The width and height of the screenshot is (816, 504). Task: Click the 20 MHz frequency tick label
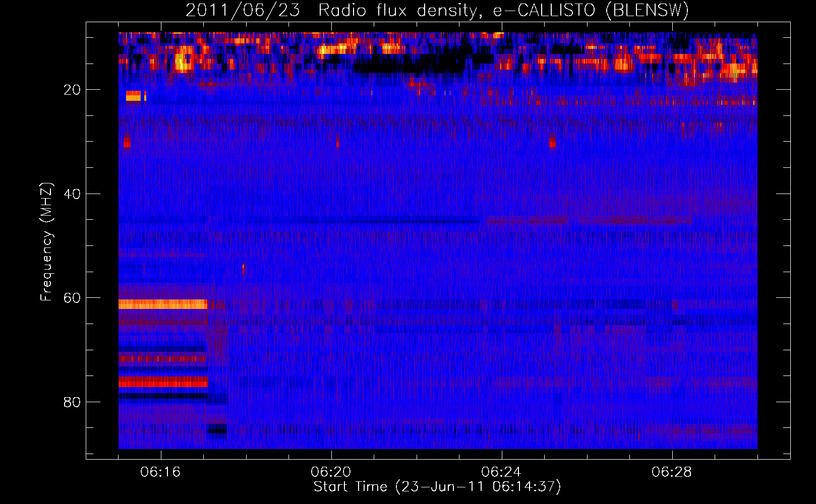[x=73, y=90]
